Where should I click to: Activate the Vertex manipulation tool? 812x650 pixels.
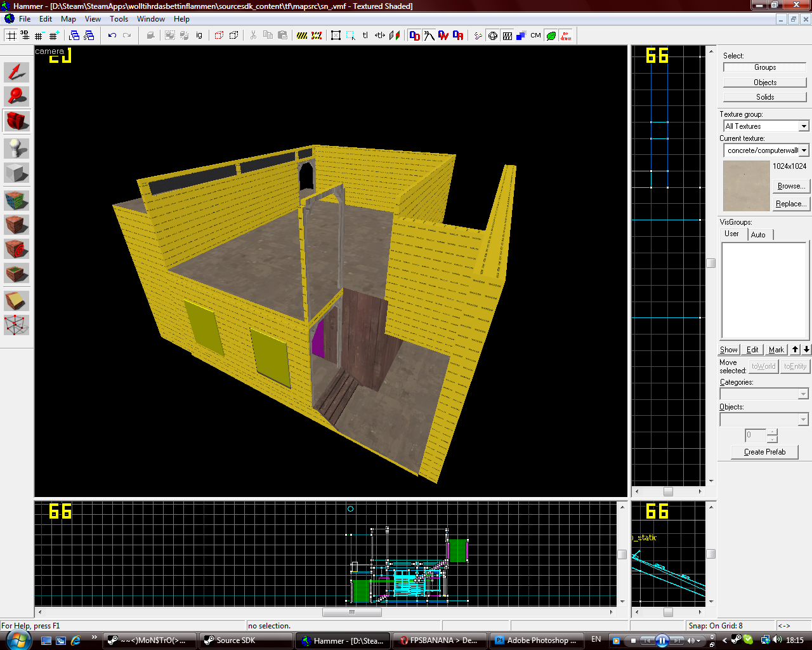[x=16, y=325]
